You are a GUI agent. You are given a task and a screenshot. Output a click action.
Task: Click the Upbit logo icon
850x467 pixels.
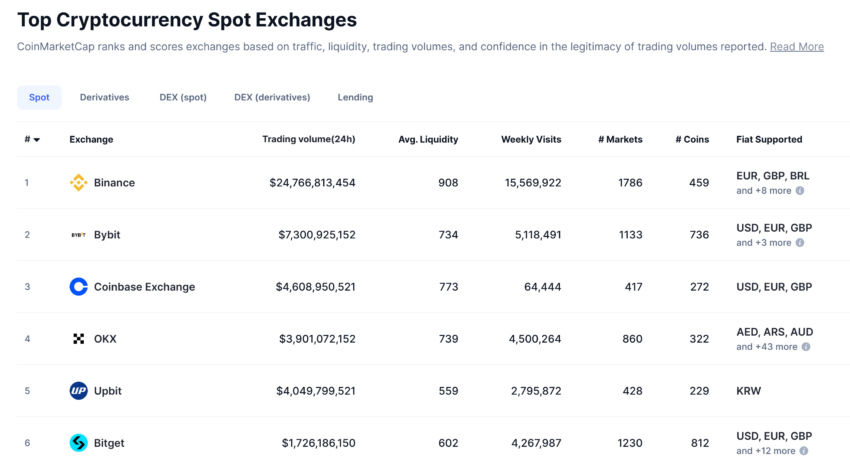click(x=79, y=391)
